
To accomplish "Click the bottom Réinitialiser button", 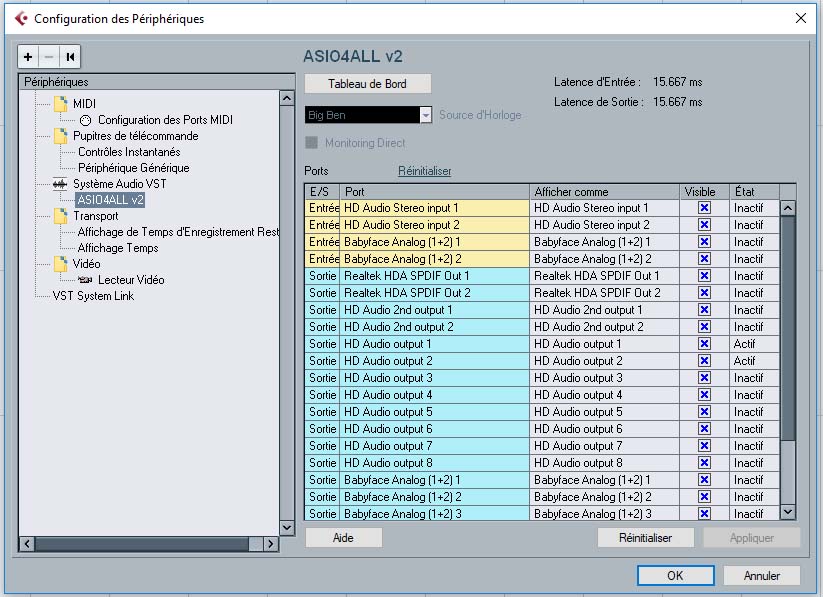I will tap(646, 538).
